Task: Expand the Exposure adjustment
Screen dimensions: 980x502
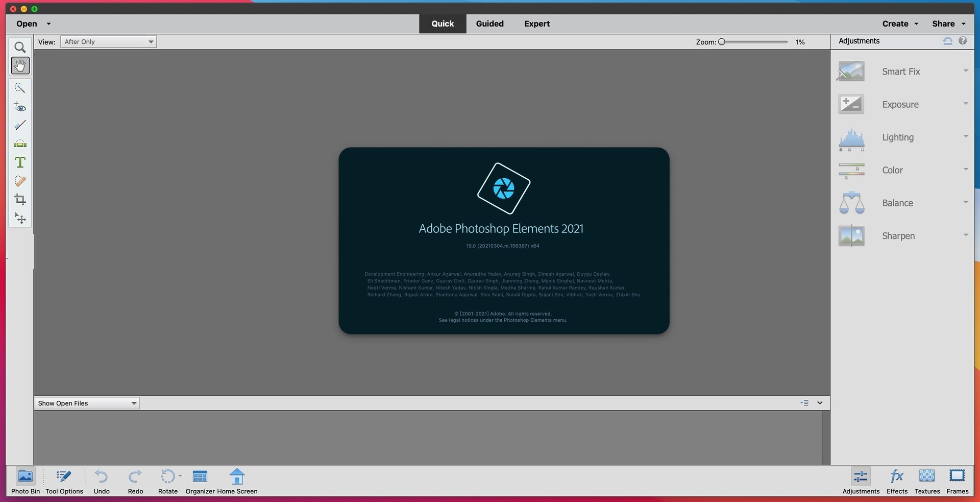Action: click(x=966, y=104)
